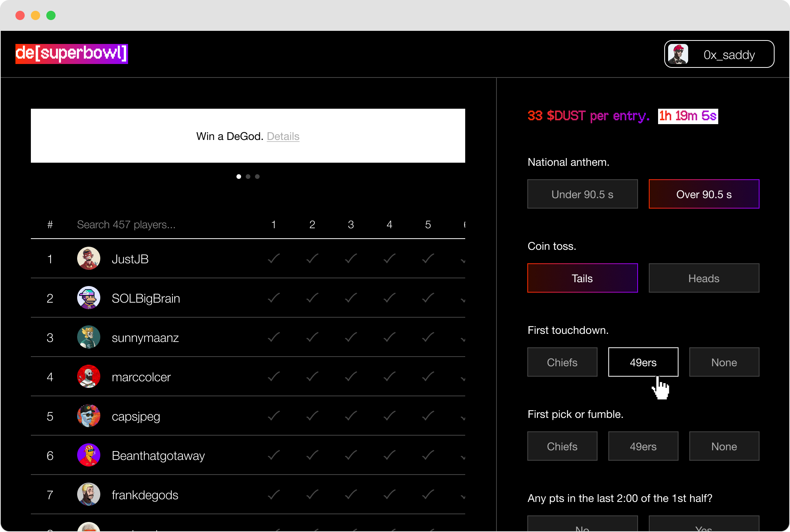Open the capsjpeg player name
This screenshot has height=532, width=790.
pos(136,416)
